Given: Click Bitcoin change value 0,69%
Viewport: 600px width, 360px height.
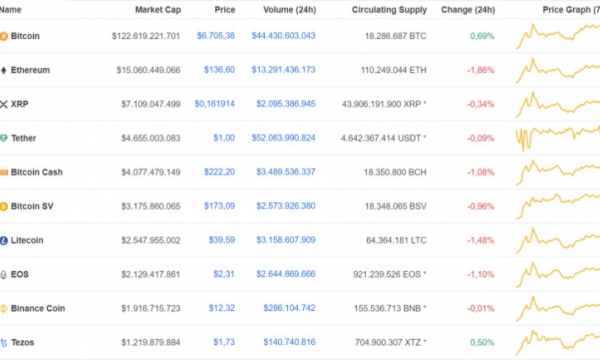Looking at the screenshot, I should (482, 36).
